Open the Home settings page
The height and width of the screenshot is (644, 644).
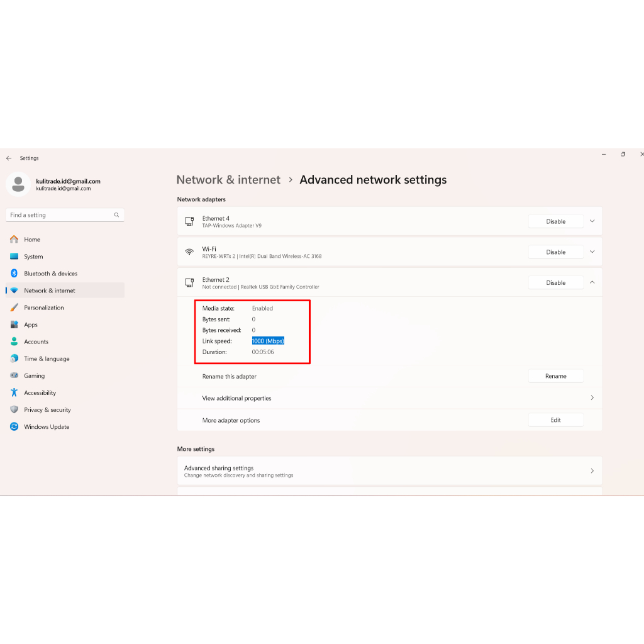tap(65, 240)
